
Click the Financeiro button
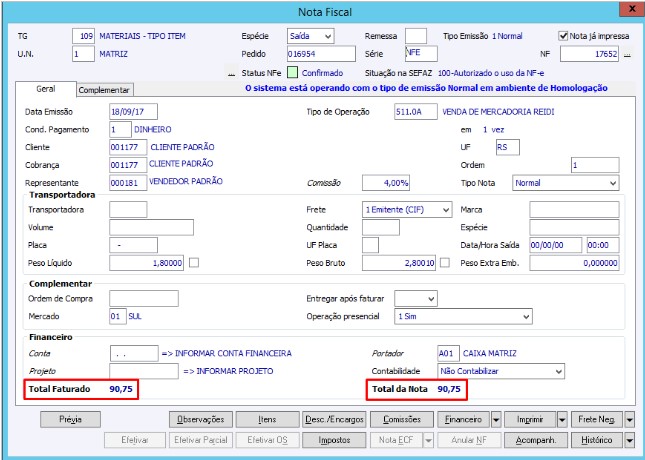(x=463, y=420)
